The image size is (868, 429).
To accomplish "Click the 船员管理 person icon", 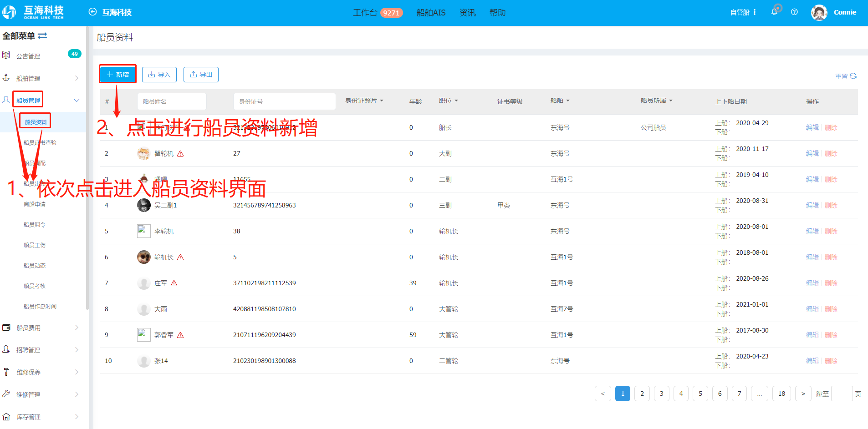I will pyautogui.click(x=6, y=100).
